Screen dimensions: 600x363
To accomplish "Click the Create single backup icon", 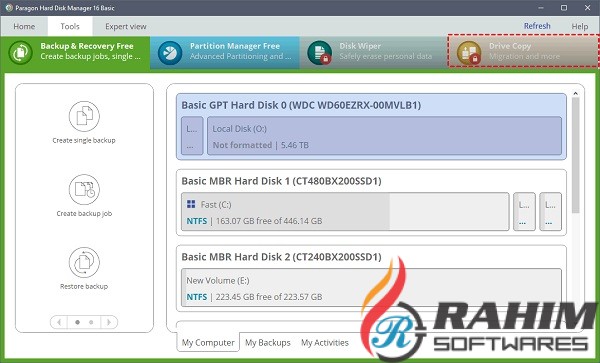I will [84, 116].
